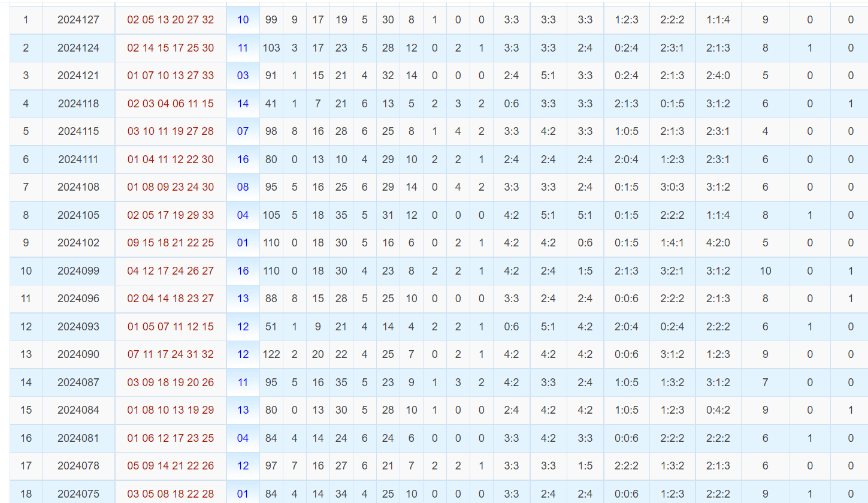Click red numbers 03 05 08 18 22 28
The image size is (868, 503).
171,494
